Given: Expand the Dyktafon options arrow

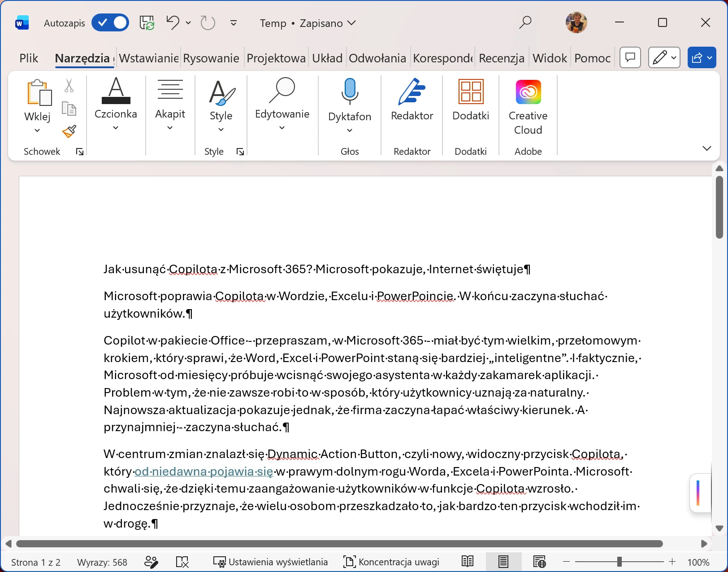Looking at the screenshot, I should (x=350, y=131).
